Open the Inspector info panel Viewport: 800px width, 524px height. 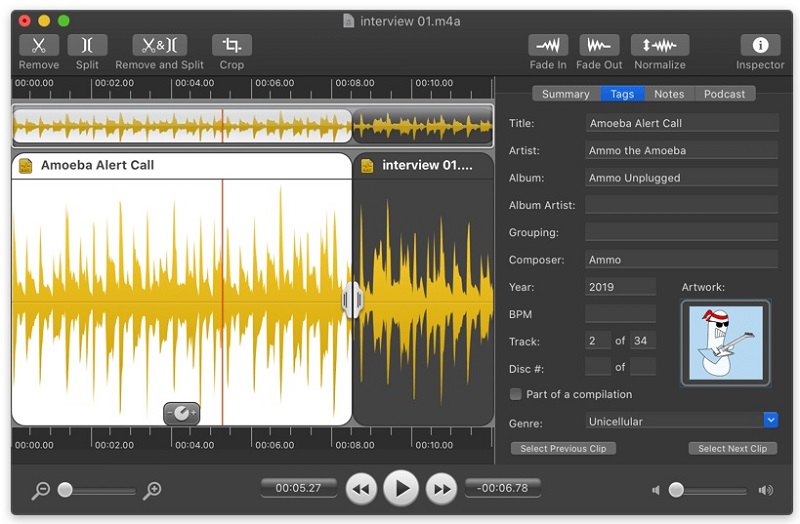click(760, 45)
